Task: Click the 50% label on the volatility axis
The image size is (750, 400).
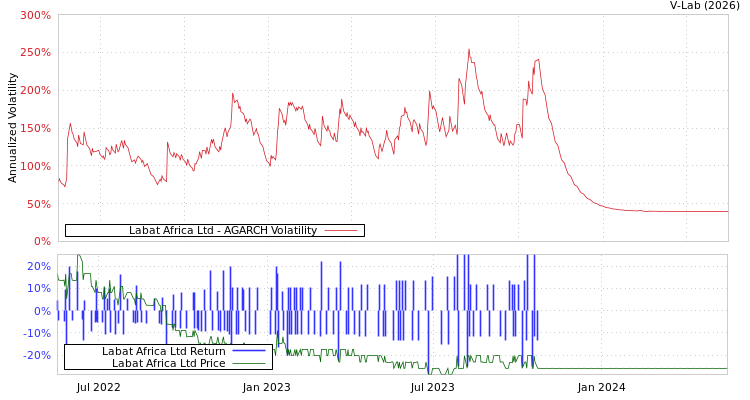Action: (x=37, y=205)
